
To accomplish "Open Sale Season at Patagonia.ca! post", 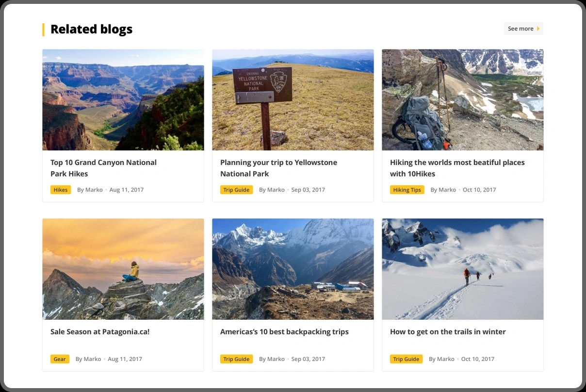I will click(100, 332).
